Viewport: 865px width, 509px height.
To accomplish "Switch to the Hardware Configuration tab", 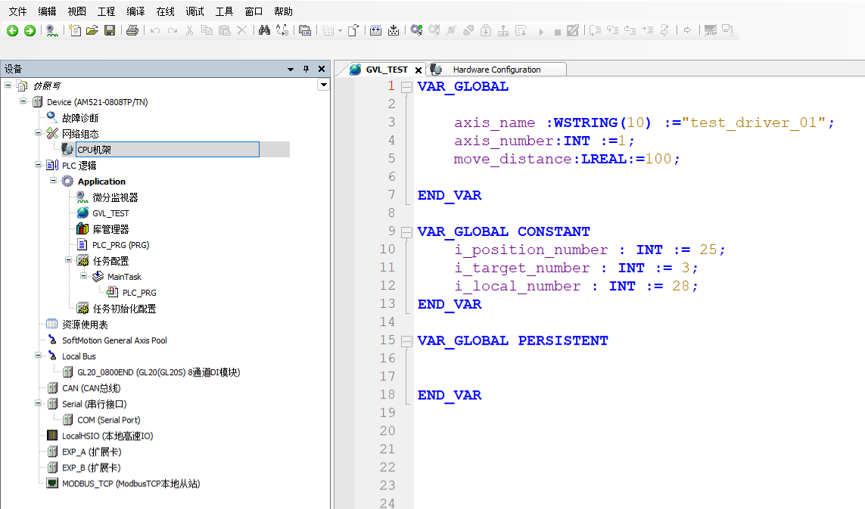I will pos(496,69).
